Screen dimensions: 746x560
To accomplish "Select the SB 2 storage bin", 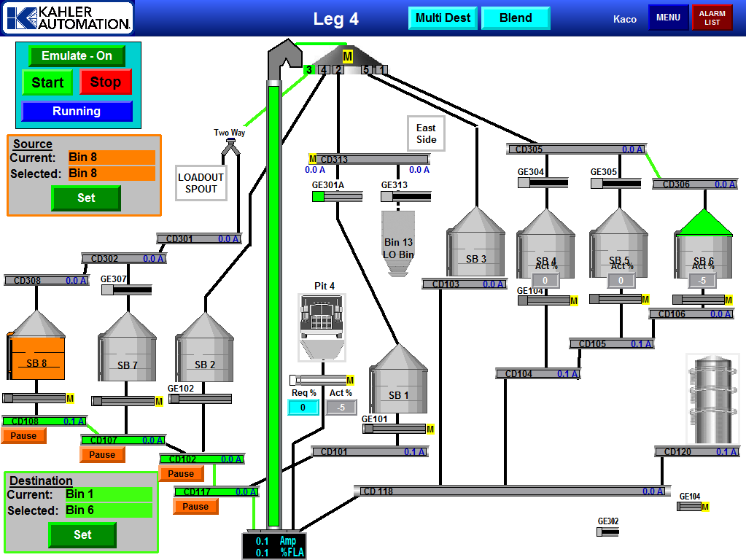I will [205, 347].
